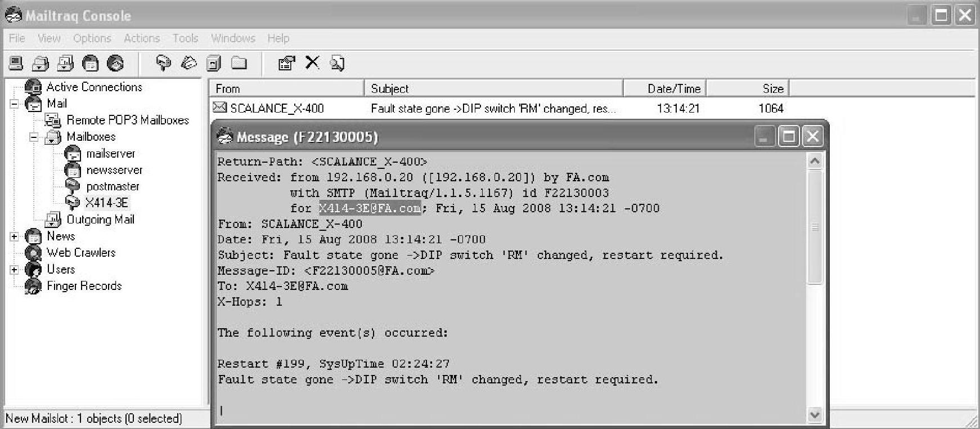Click the newspaper face toolbar icon
The width and height of the screenshot is (980, 429).
point(91,63)
